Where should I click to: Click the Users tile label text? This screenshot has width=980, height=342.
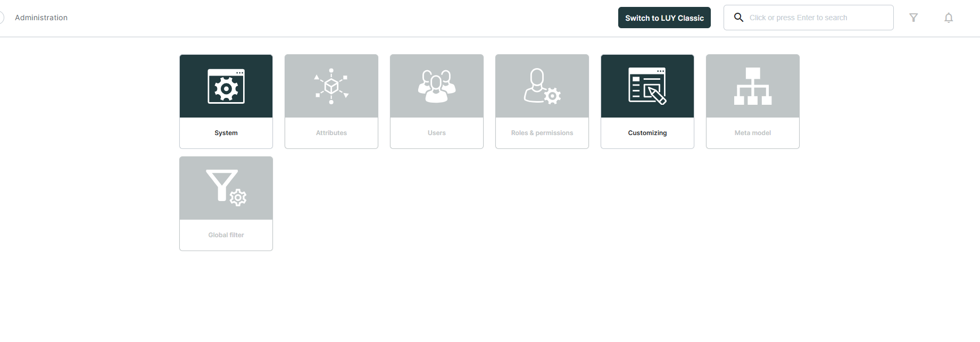click(x=437, y=133)
